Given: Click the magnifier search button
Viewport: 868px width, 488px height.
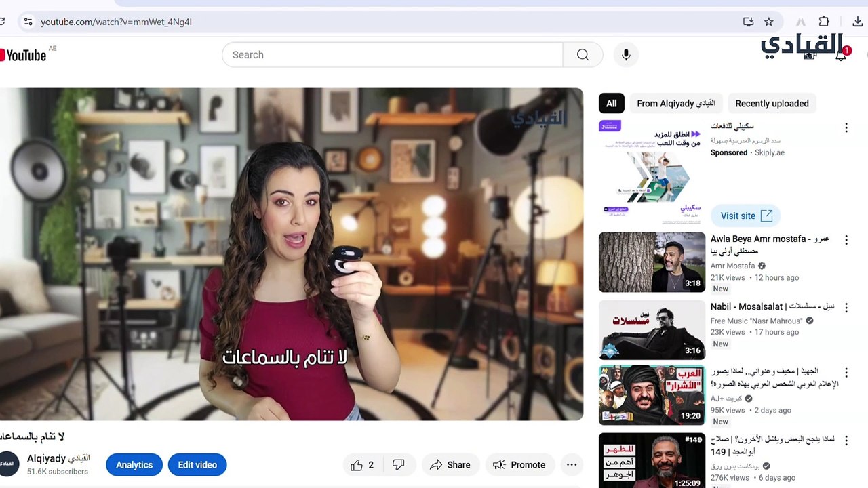Looking at the screenshot, I should (583, 55).
